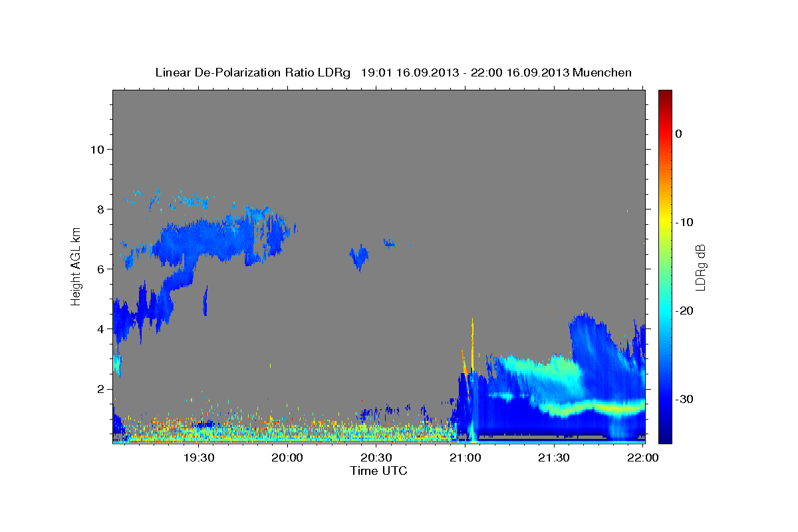This screenshot has height=532, width=798.
Task: Click the 21:00 time tick label
Action: tap(465, 458)
